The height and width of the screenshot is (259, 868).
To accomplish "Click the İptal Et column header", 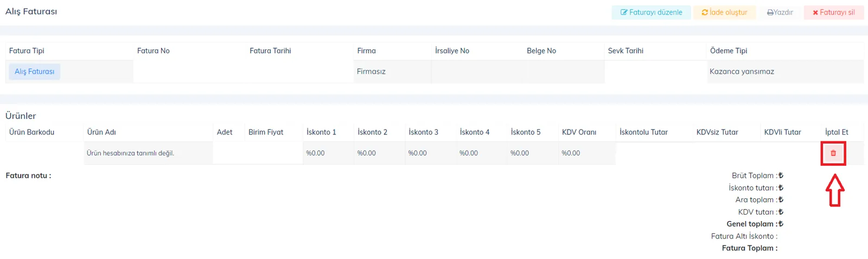I will [837, 132].
